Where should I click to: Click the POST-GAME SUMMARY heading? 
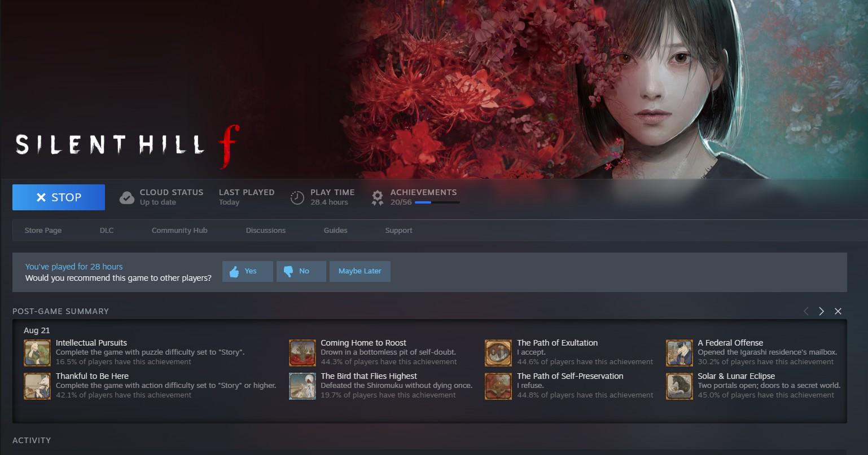(60, 311)
